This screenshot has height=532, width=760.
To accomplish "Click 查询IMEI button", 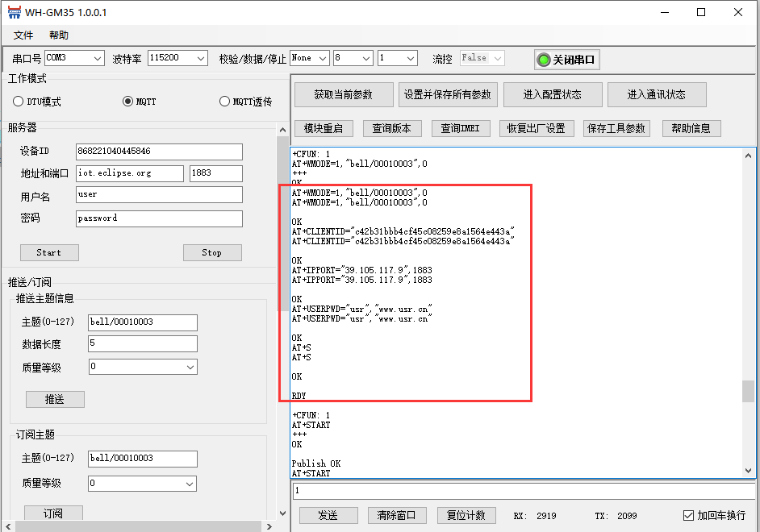I will pyautogui.click(x=460, y=128).
